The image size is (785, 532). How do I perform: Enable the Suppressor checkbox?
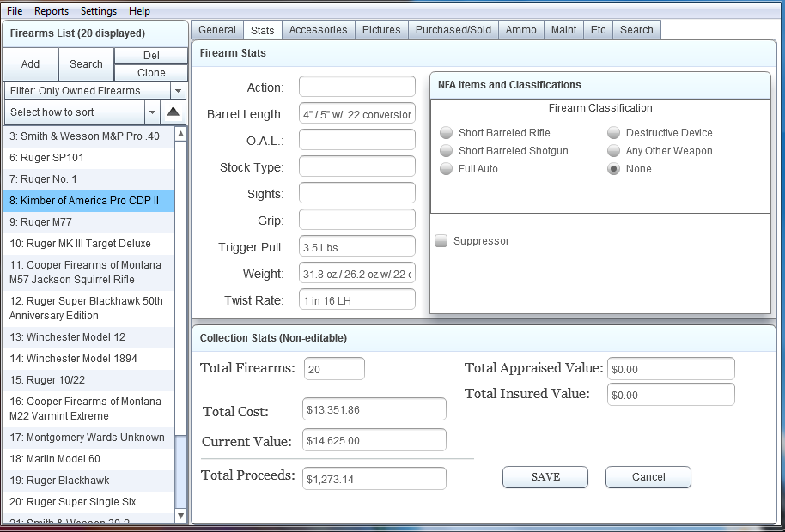coord(441,240)
